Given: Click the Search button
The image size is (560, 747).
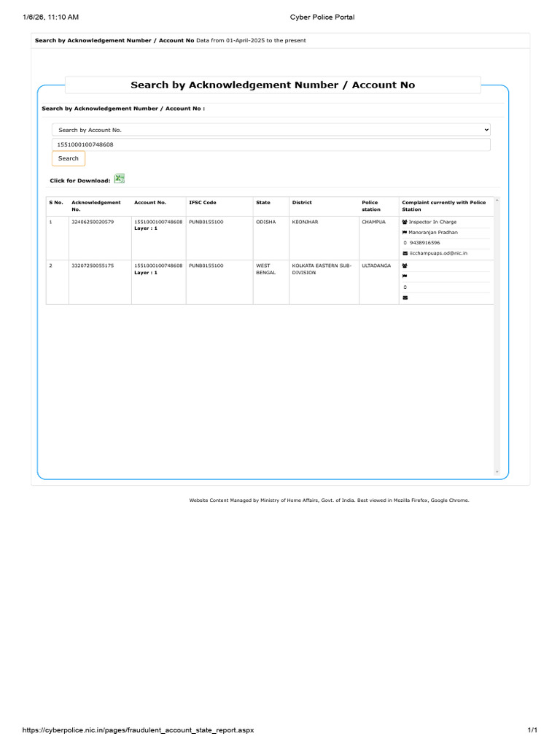Looking at the screenshot, I should (x=68, y=158).
